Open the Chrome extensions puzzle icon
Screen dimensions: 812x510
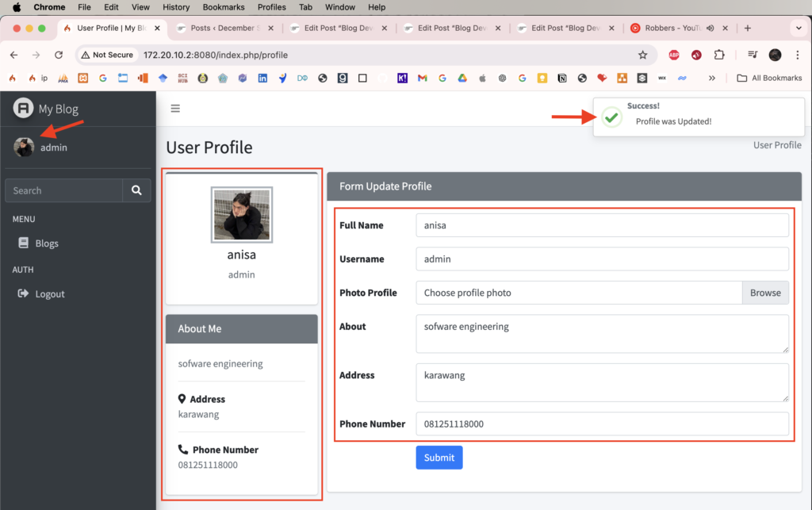719,55
